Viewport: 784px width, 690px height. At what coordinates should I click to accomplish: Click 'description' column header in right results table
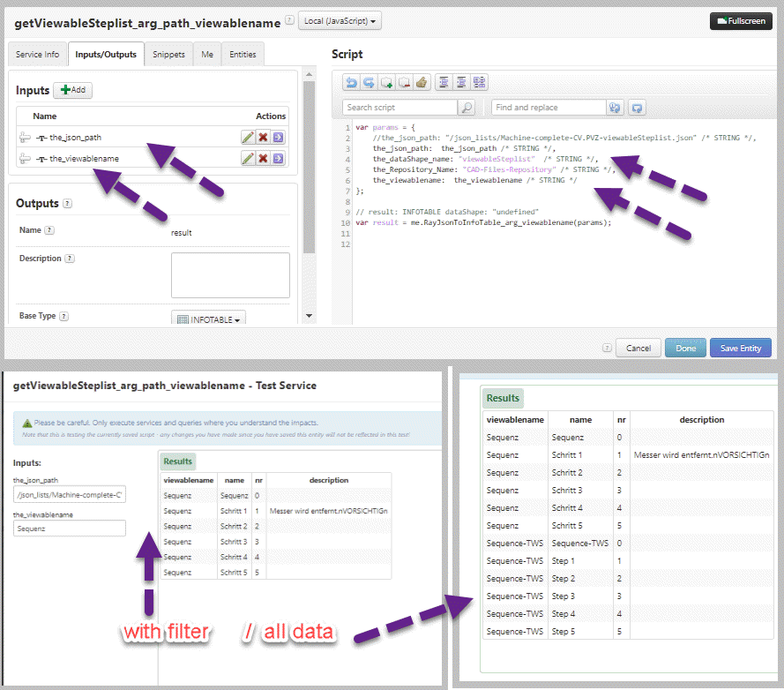click(x=701, y=420)
